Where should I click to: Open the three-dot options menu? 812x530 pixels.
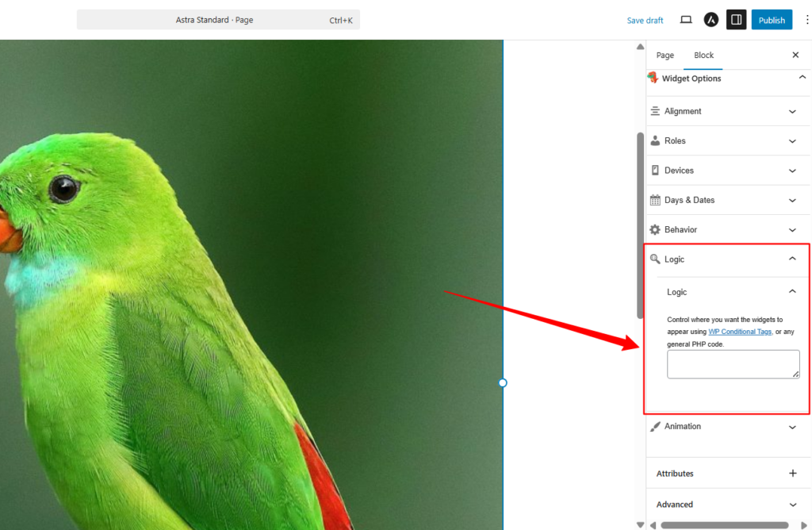coord(807,20)
